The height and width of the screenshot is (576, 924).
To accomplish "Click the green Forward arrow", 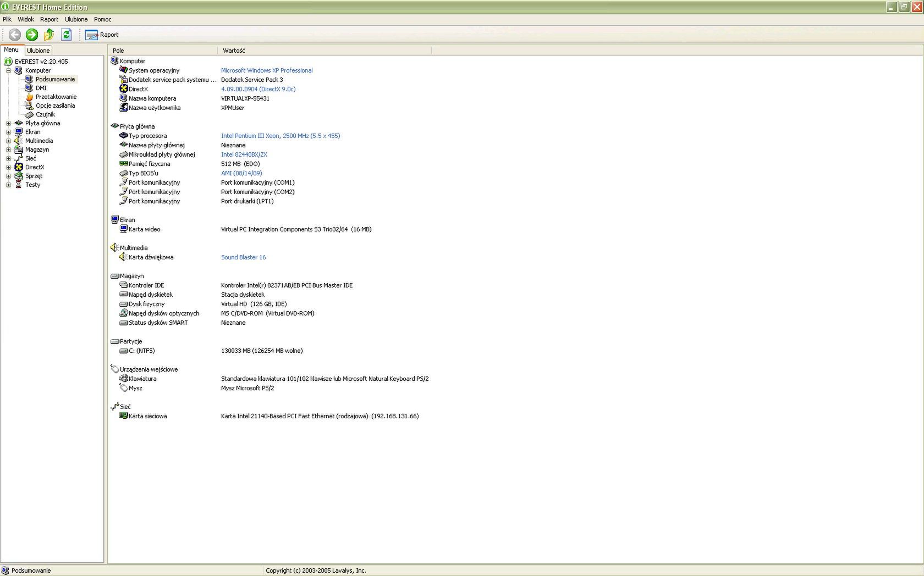I will pos(32,35).
